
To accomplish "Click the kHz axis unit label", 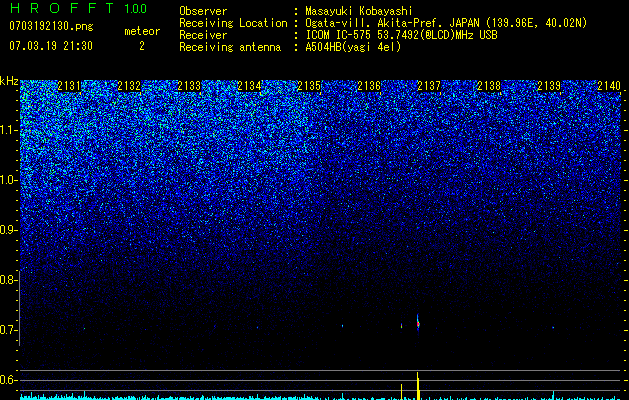I will [9, 81].
